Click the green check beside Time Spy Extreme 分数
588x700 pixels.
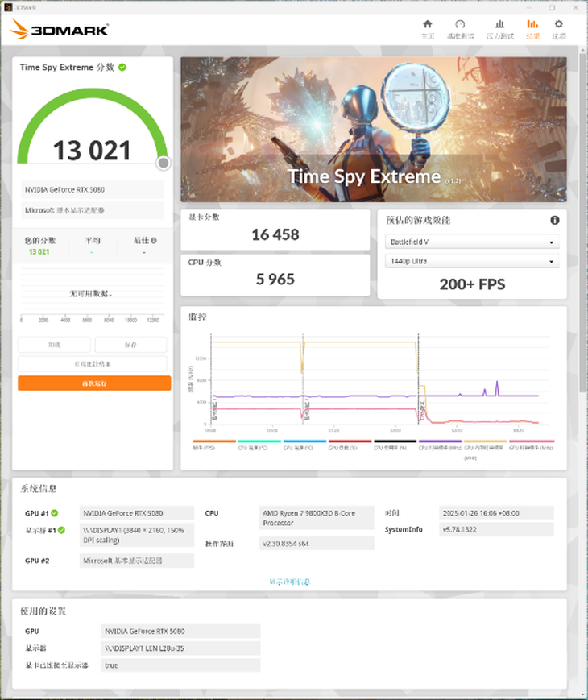click(x=122, y=68)
